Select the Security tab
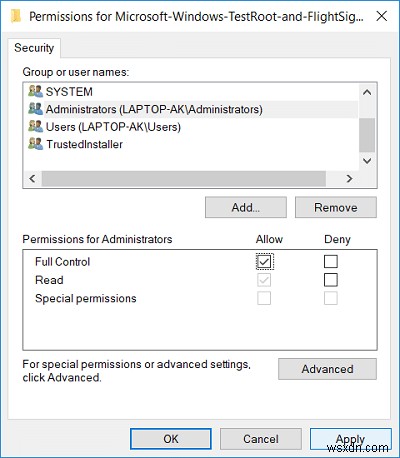 click(34, 48)
